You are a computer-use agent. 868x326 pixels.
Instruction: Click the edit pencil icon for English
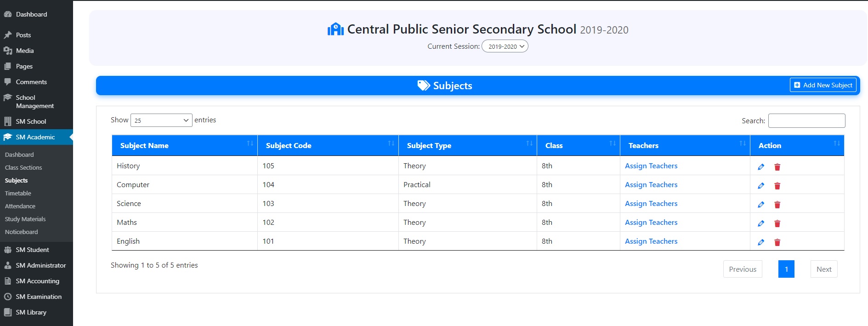761,242
